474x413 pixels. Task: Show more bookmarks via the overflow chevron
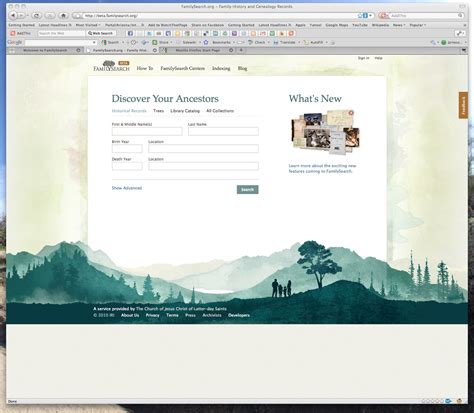(x=464, y=25)
